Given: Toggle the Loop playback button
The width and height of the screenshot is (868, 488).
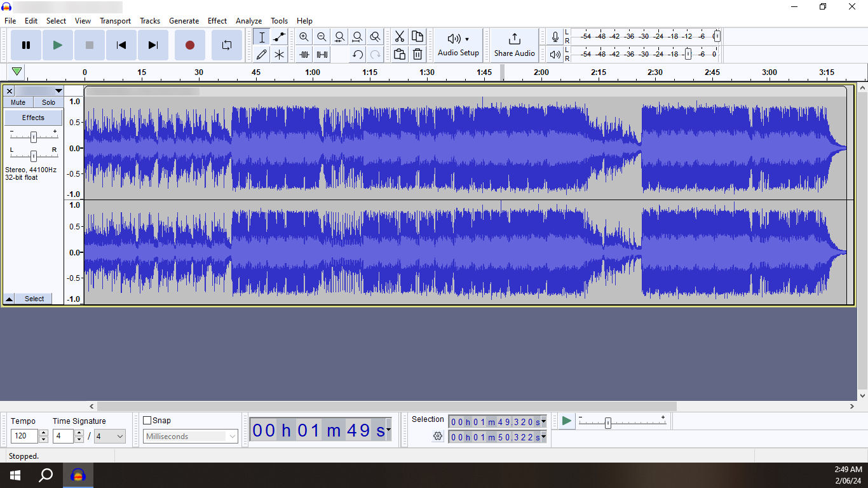Looking at the screenshot, I should pos(226,45).
